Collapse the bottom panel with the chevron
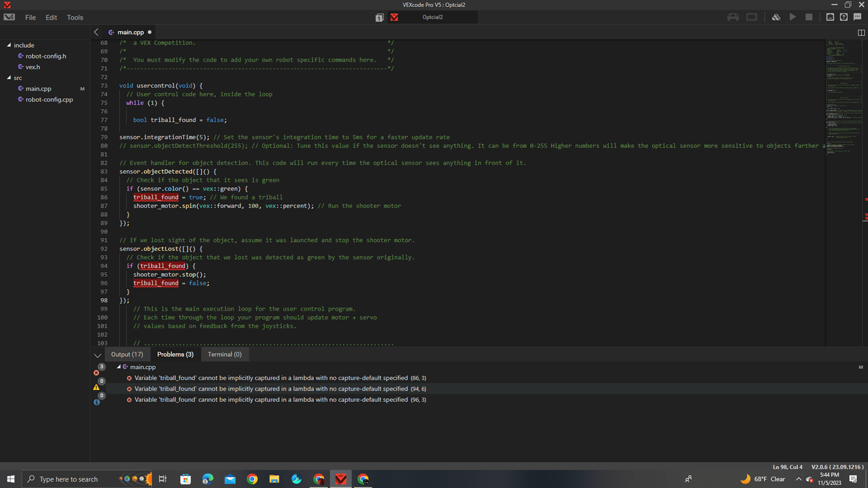868x488 pixels. point(97,355)
